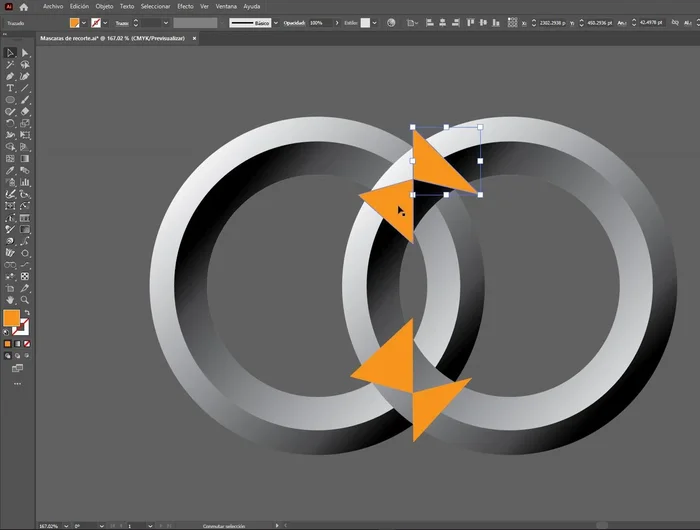This screenshot has width=700, height=530.
Task: Open the Ventana menu
Action: tap(226, 7)
